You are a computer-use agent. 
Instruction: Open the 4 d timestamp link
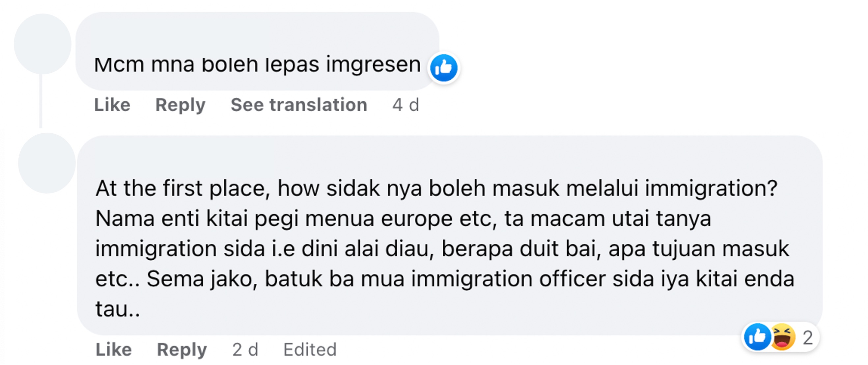pos(406,105)
